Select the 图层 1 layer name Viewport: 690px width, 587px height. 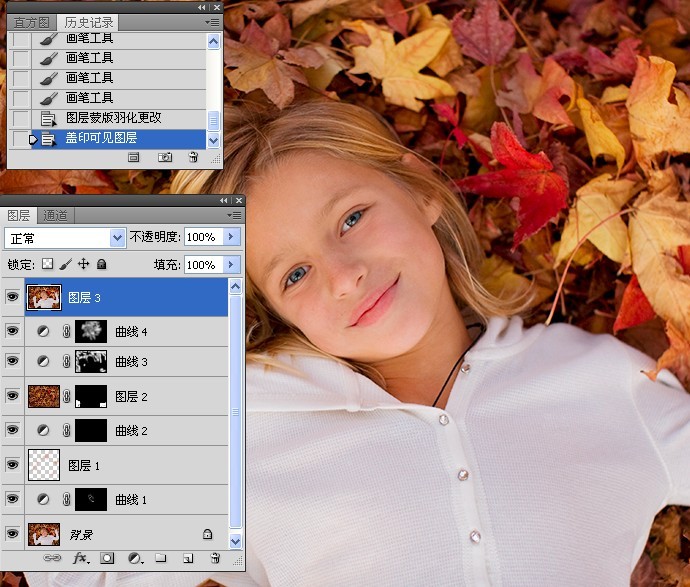[84, 466]
